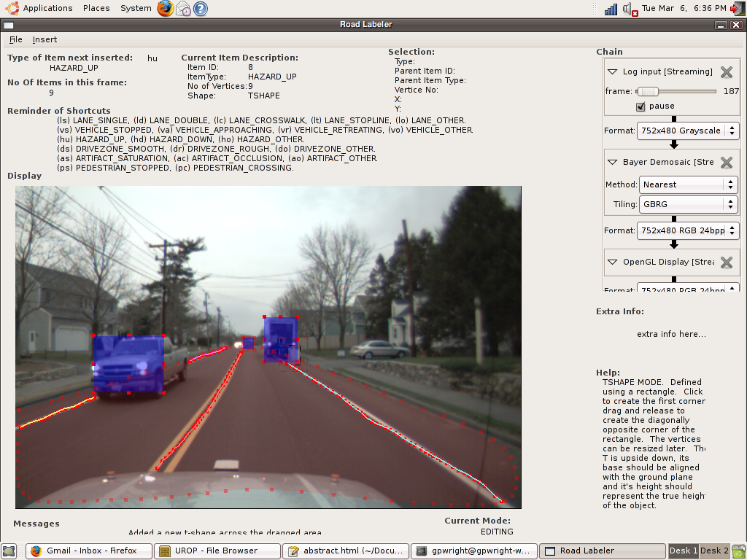Open the Tiling dropdown showing GBRG
This screenshot has height=560, width=747.
tap(689, 204)
